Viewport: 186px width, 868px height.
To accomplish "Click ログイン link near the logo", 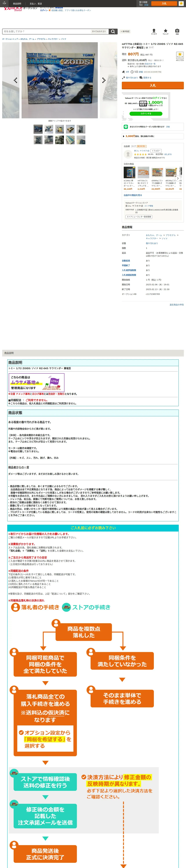I will [44, 10].
